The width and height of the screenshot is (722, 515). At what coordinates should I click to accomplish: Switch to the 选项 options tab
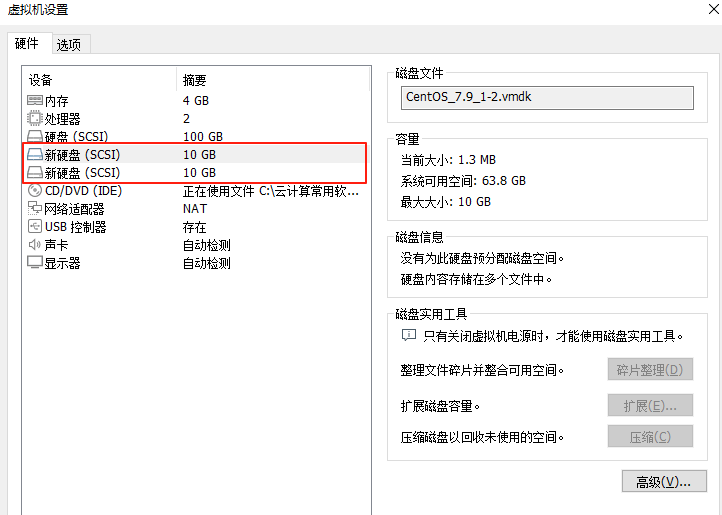click(x=69, y=45)
